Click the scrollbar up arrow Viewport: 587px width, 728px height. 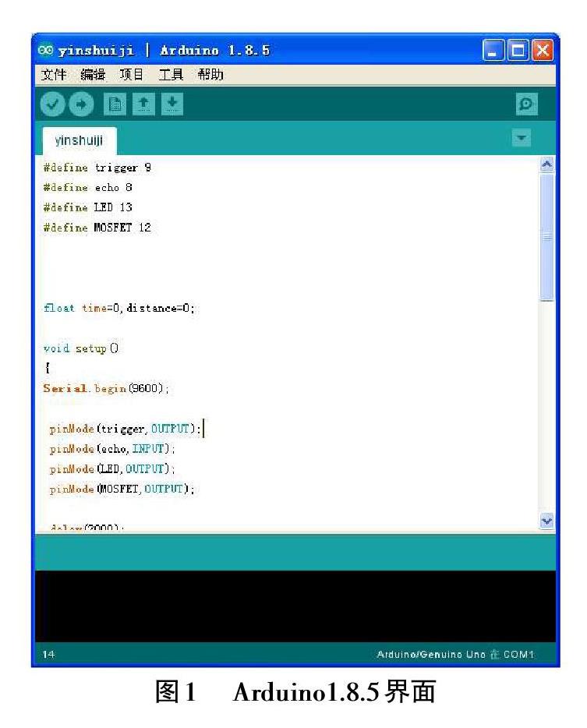(547, 164)
